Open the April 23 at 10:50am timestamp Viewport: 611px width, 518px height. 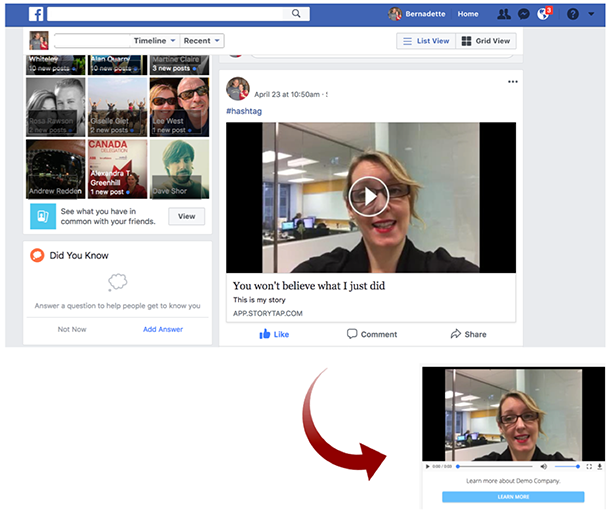pos(287,94)
